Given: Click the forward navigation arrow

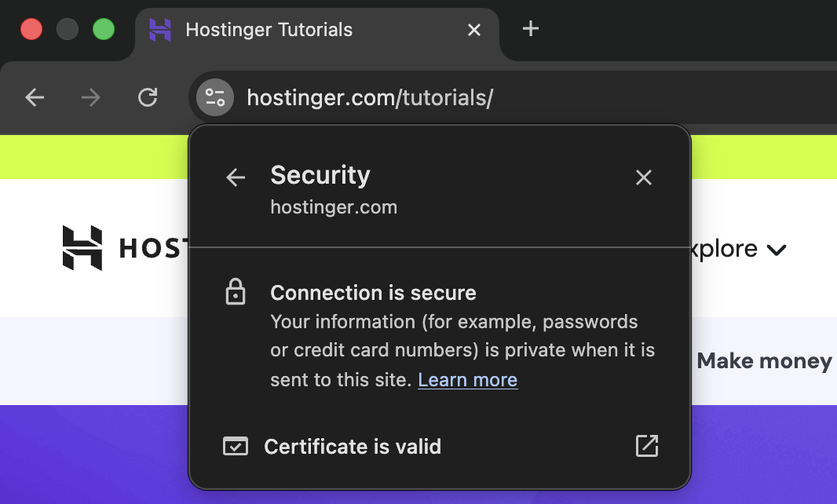Looking at the screenshot, I should coord(90,97).
